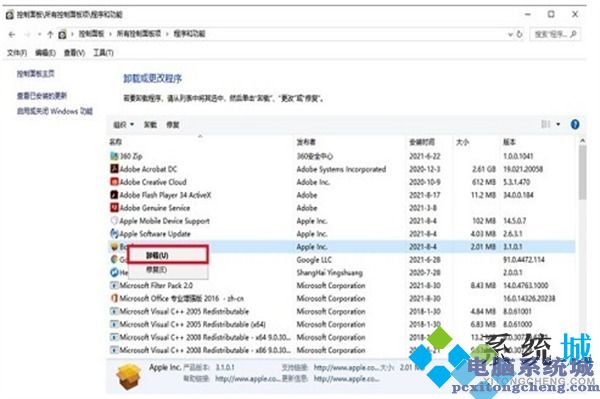Open the view options dropdown arrow
This screenshot has width=600, height=399.
[558, 124]
